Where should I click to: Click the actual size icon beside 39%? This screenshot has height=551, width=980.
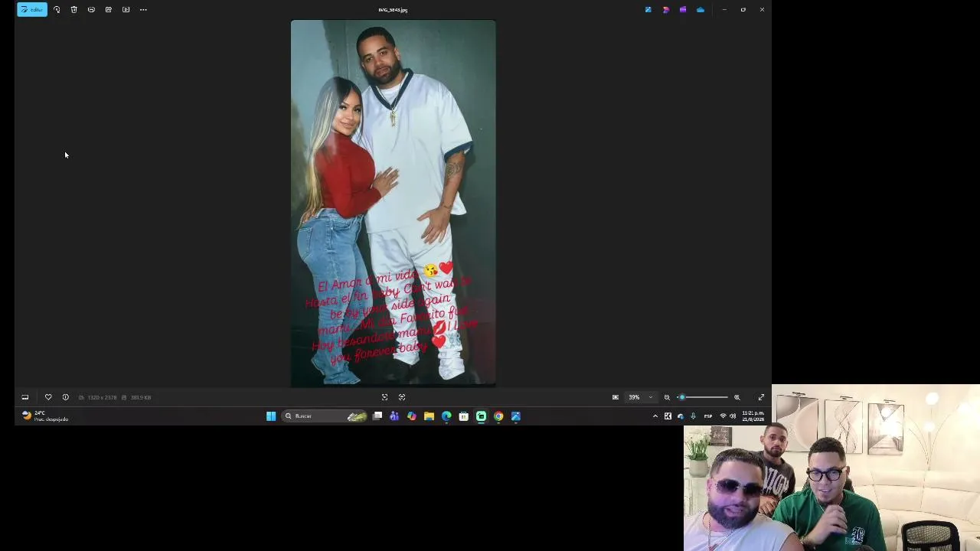point(616,397)
